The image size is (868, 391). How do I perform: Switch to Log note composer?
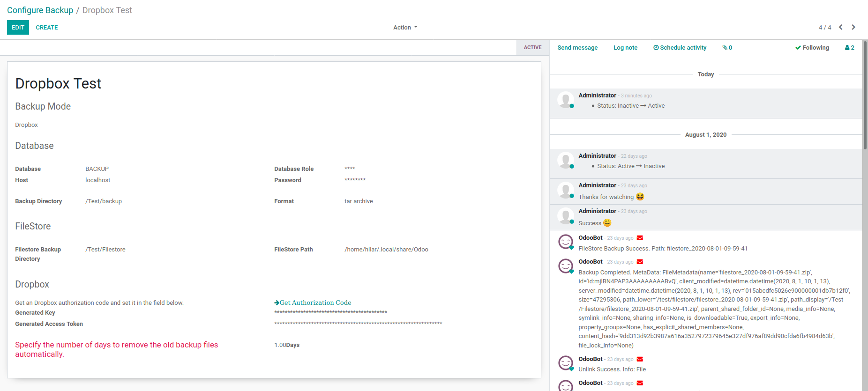pos(626,48)
